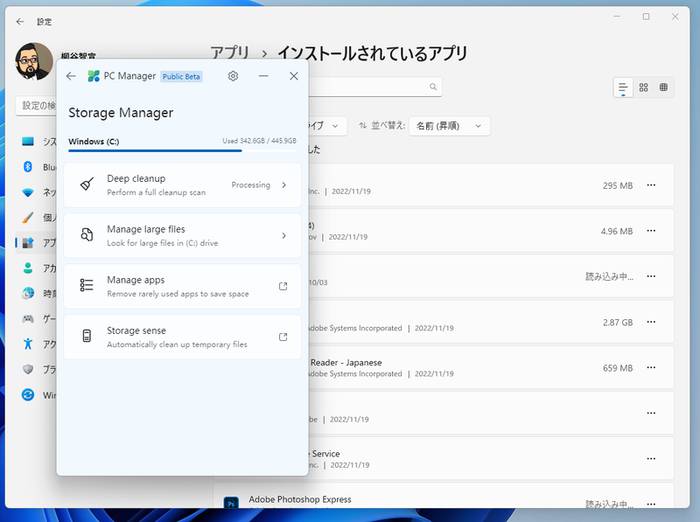Click the PC Manager logo icon

click(x=93, y=76)
